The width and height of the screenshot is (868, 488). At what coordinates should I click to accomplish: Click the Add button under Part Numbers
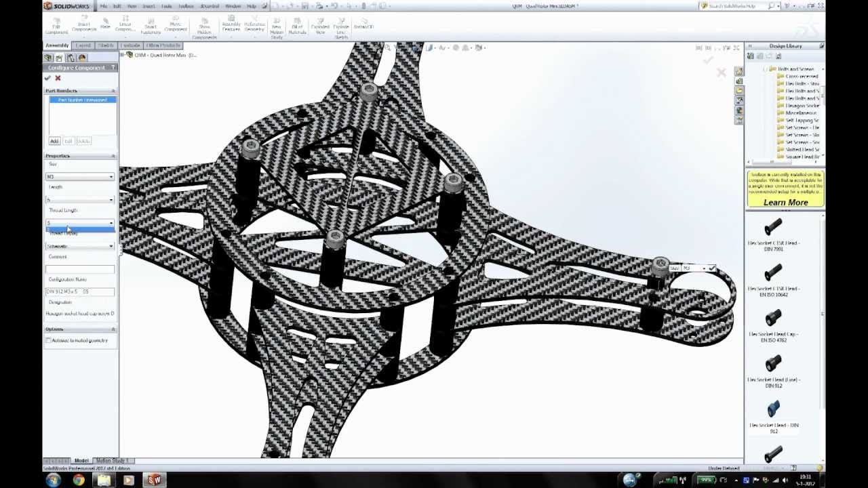tap(54, 141)
